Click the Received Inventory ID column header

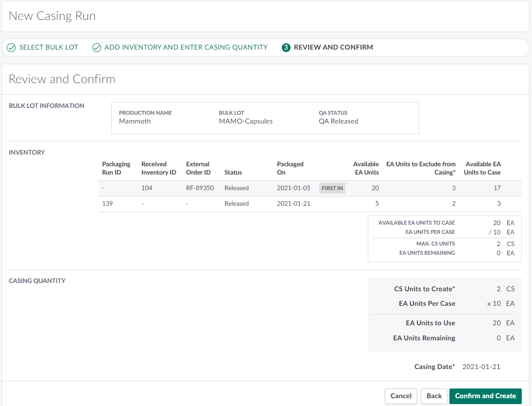[x=158, y=168]
